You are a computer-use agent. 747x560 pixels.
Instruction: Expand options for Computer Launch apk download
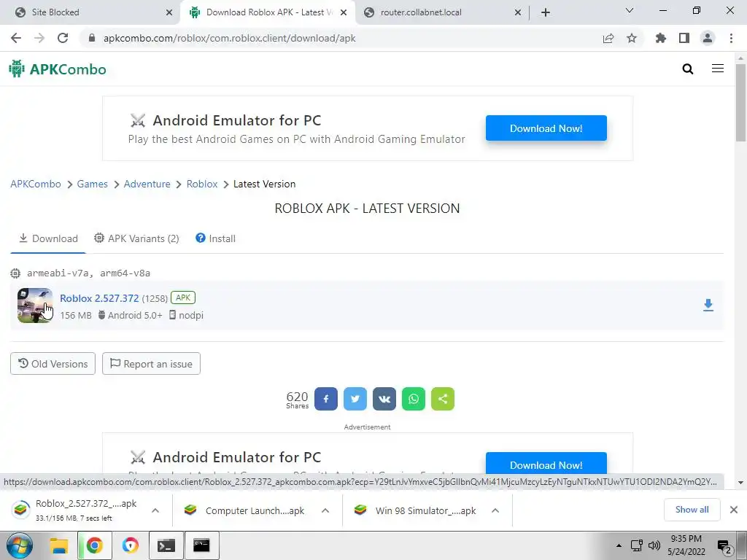325,510
